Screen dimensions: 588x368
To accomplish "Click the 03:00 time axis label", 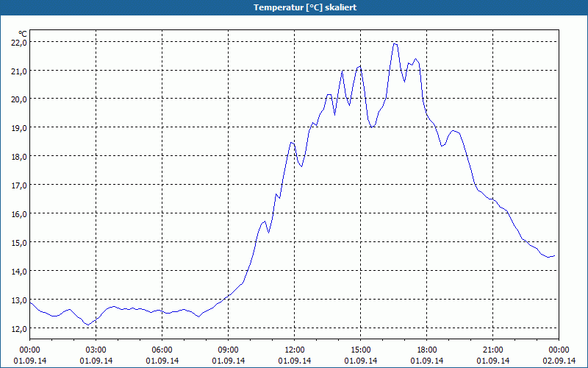I will pyautogui.click(x=96, y=350).
